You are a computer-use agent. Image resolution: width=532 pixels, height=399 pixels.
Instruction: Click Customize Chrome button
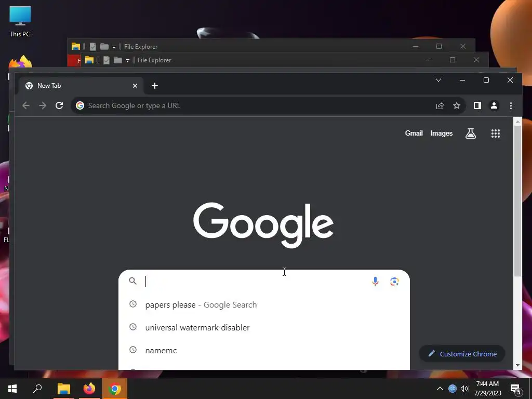(x=462, y=354)
